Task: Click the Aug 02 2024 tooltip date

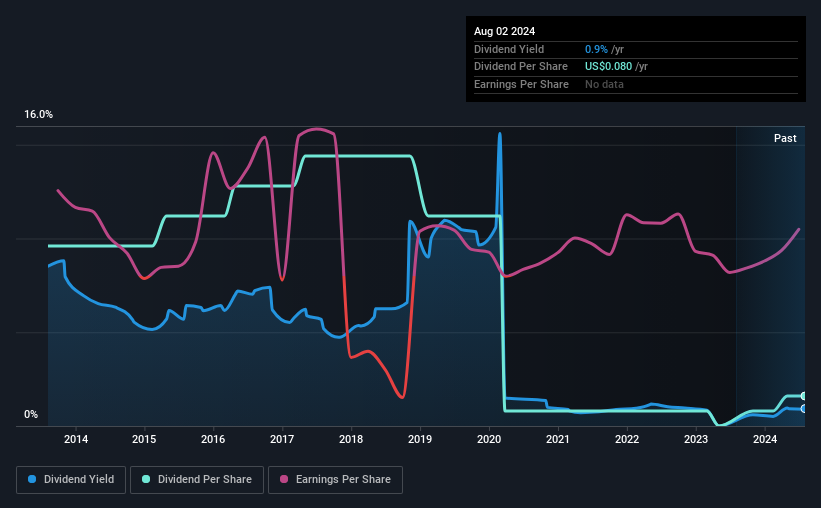Action: (504, 31)
